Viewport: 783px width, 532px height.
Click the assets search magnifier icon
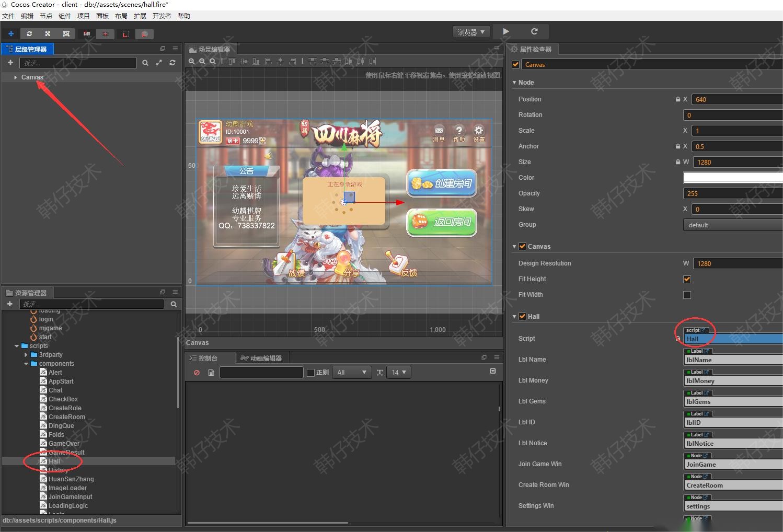(x=174, y=304)
